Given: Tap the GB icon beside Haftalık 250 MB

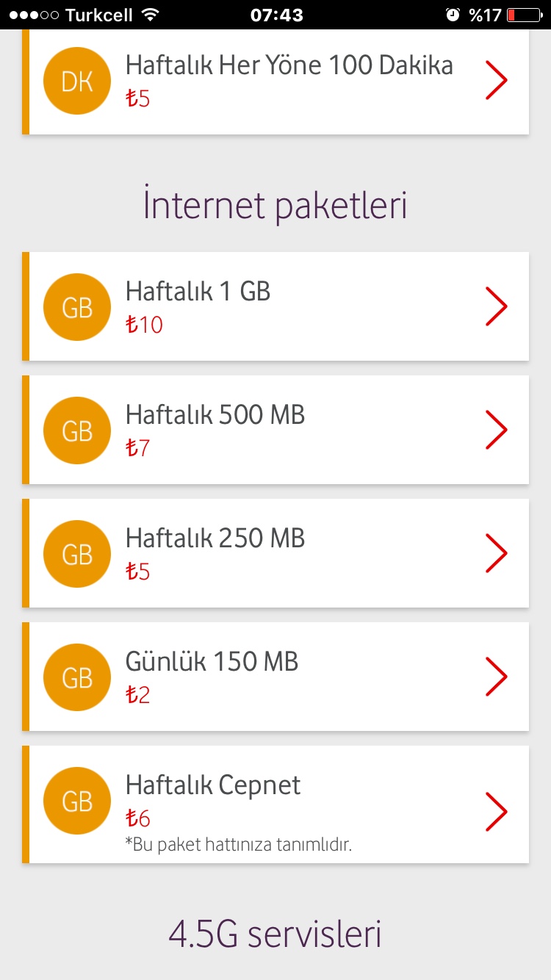Looking at the screenshot, I should coord(77,554).
